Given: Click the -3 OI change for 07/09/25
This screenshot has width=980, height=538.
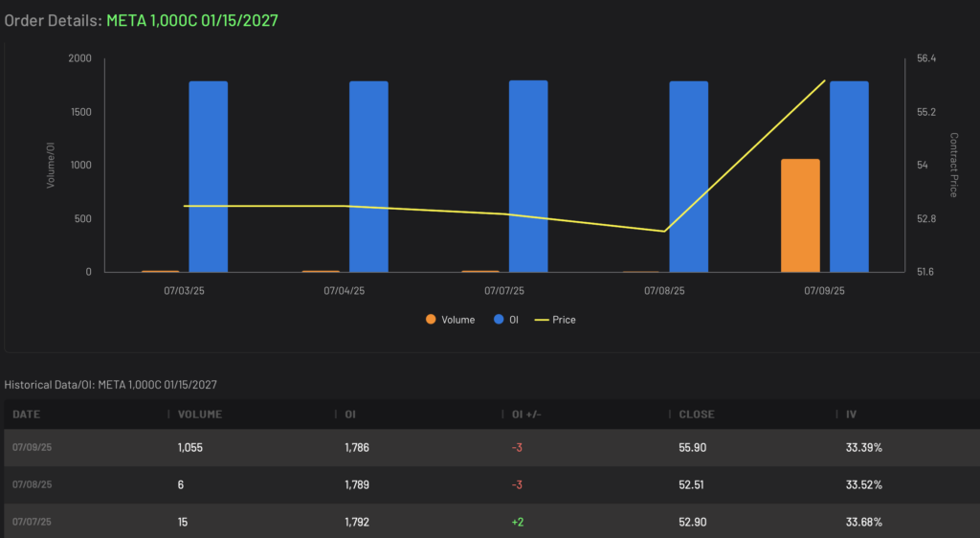Looking at the screenshot, I should coord(517,447).
